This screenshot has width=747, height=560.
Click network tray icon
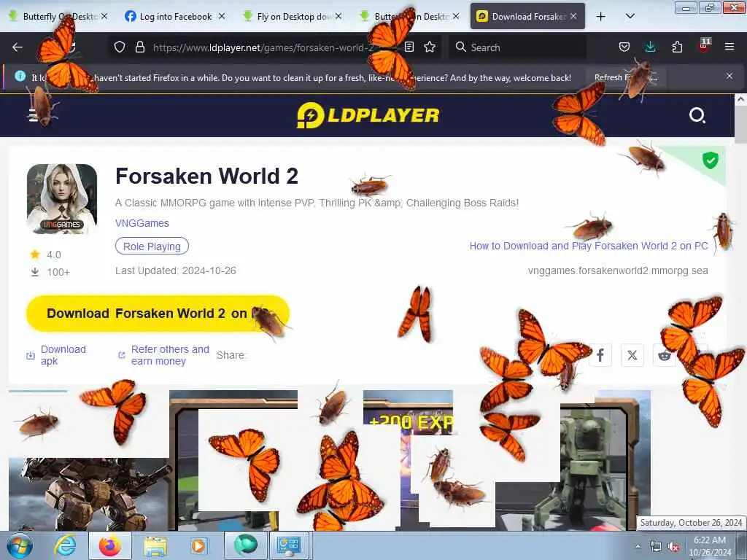point(656,547)
